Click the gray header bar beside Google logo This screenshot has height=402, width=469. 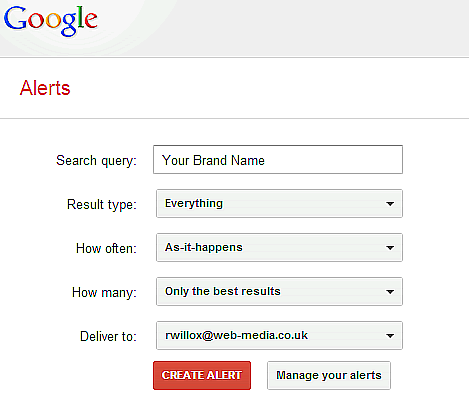(283, 28)
